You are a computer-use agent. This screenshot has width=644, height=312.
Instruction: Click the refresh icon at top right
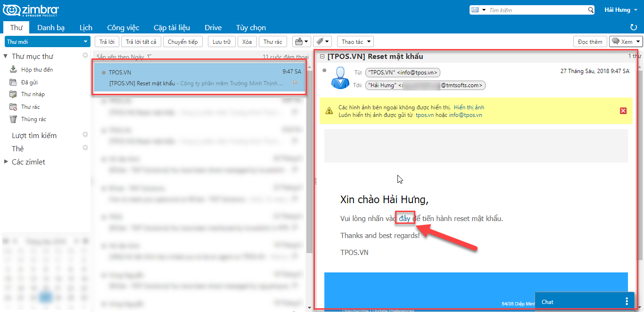[x=634, y=27]
